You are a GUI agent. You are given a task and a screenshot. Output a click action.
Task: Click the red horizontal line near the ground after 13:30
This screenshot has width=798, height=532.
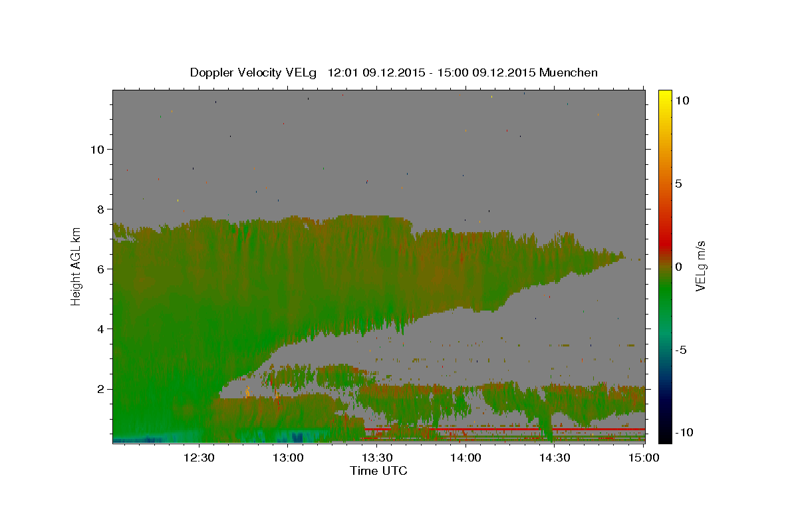pos(505,429)
